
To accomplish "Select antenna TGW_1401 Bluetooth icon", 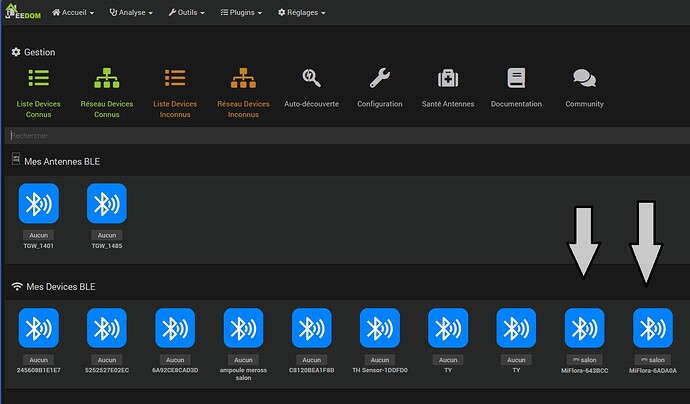I will click(x=39, y=203).
